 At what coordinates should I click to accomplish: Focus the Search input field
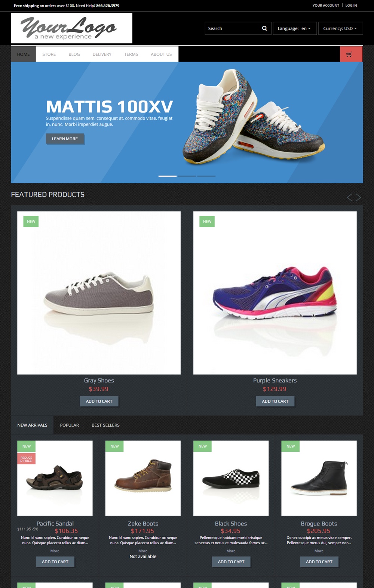pyautogui.click(x=233, y=28)
